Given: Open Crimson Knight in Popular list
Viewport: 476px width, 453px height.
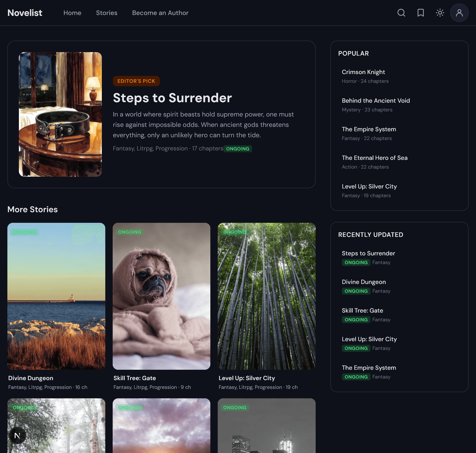Looking at the screenshot, I should click(x=363, y=72).
